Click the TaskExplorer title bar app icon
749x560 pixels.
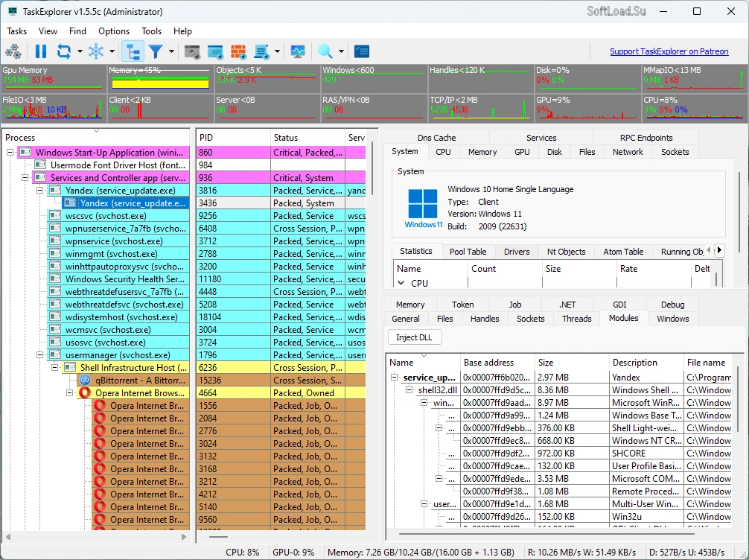point(13,11)
